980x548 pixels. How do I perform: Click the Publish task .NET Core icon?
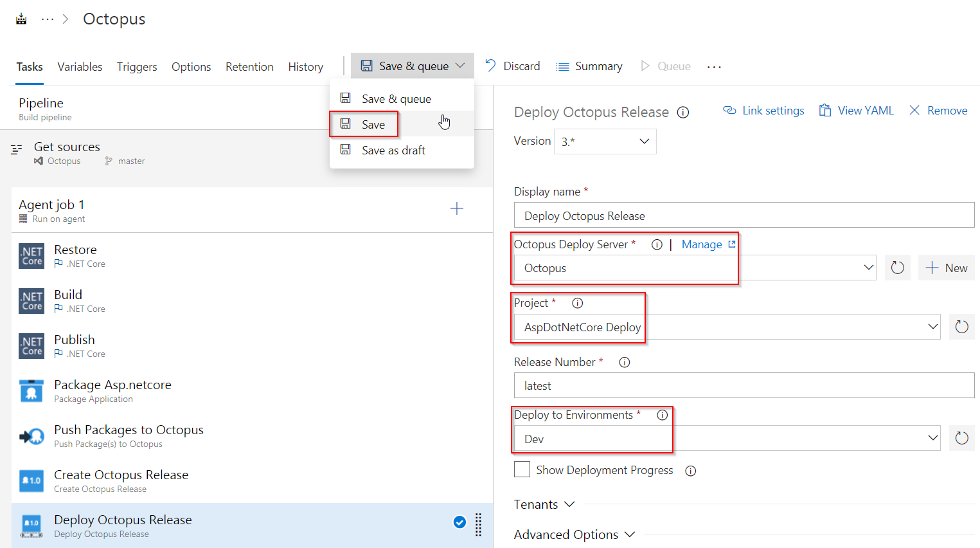pyautogui.click(x=31, y=346)
